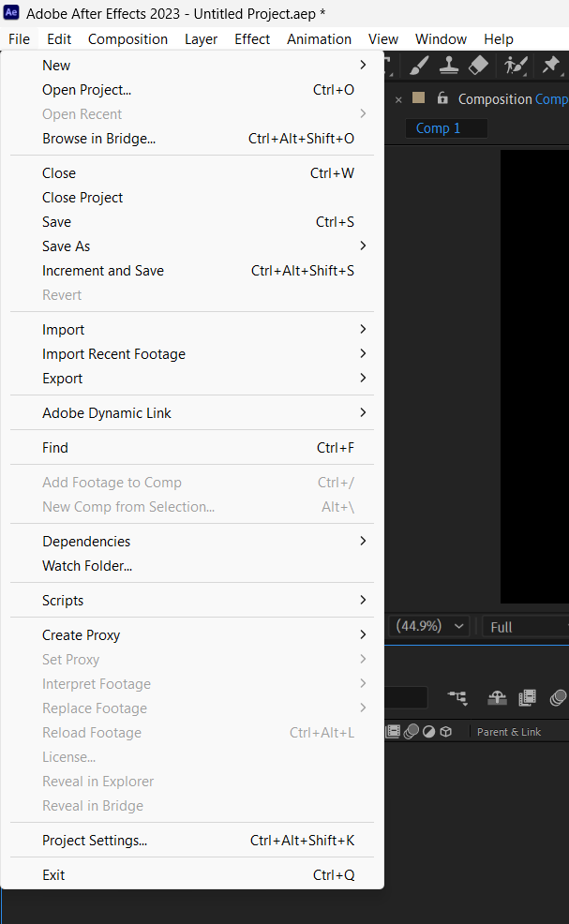Image resolution: width=569 pixels, height=924 pixels.
Task: Click the tan composition label color swatch
Action: pyautogui.click(x=419, y=97)
